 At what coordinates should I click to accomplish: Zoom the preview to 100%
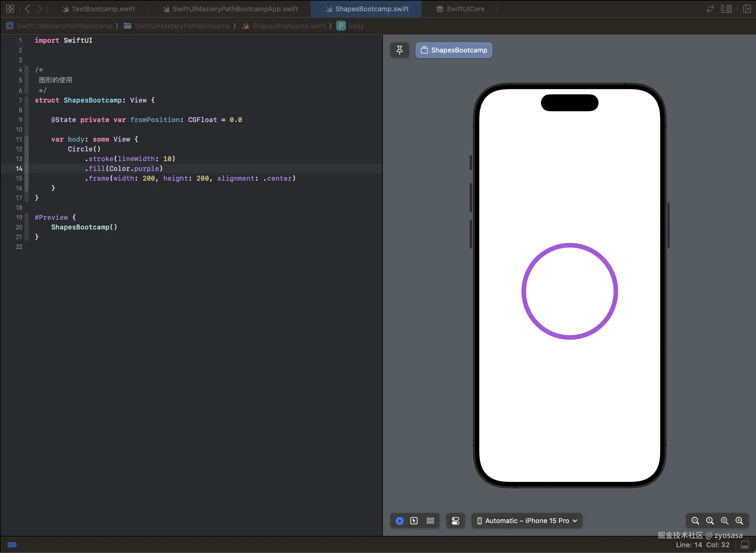pos(710,521)
